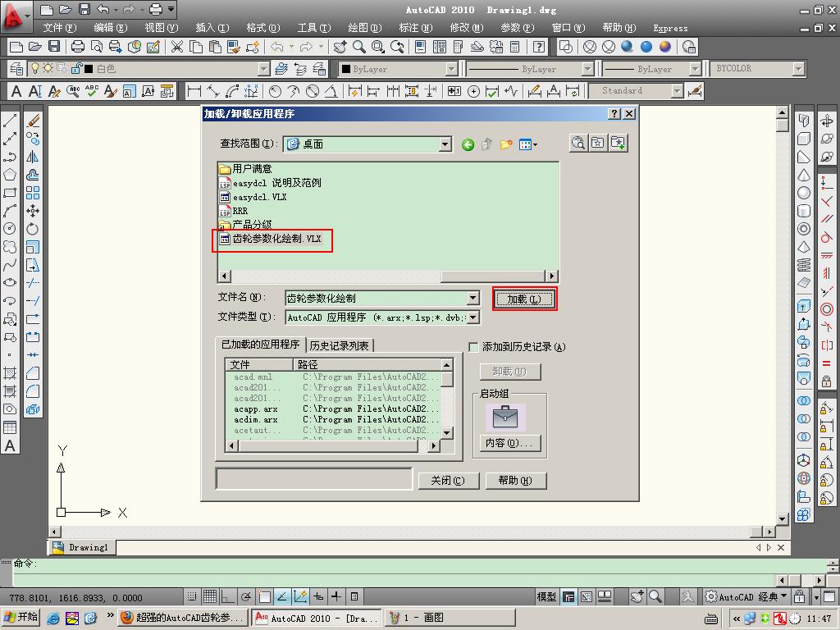Toggle the 模型 model space button
Screen dimensions: 840x630
(546, 596)
